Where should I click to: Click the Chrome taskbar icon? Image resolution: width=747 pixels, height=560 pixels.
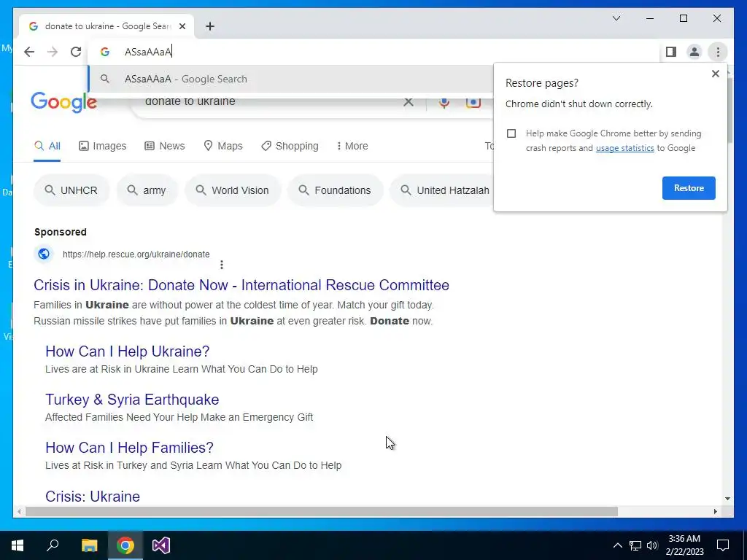click(125, 545)
